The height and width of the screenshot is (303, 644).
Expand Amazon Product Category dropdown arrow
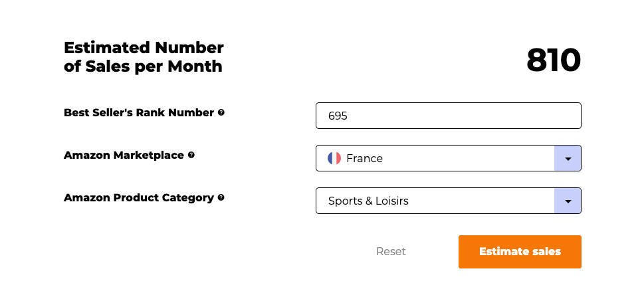click(568, 201)
